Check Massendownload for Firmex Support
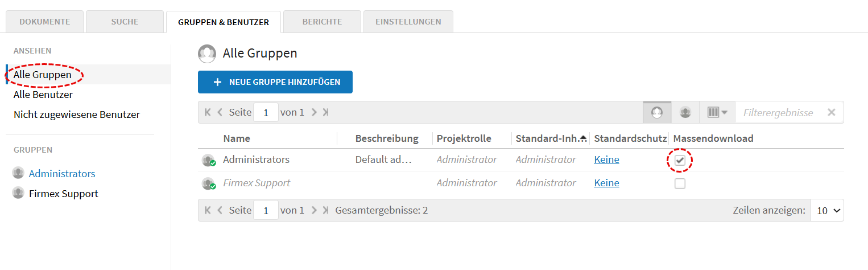This screenshot has height=270, width=868. pyautogui.click(x=680, y=183)
